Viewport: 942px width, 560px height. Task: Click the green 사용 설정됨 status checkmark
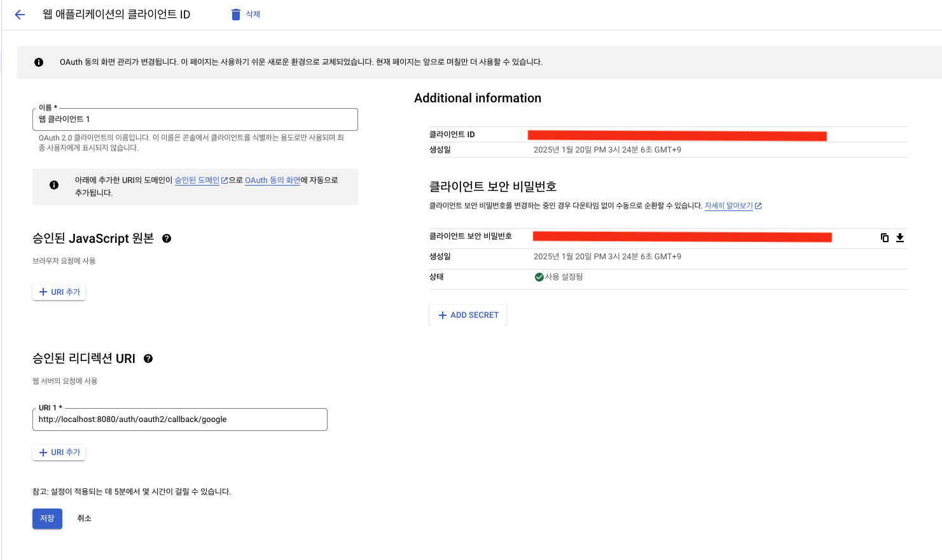[539, 277]
